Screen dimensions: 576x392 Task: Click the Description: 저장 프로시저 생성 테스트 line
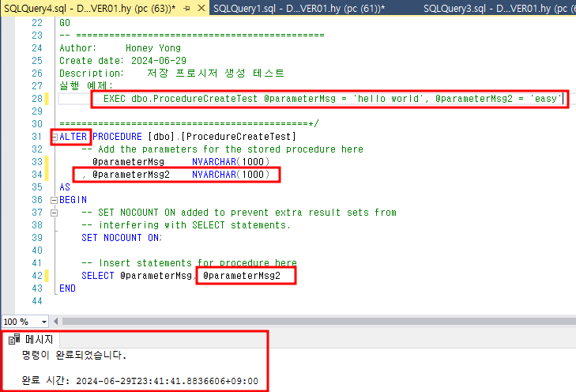[x=172, y=73]
